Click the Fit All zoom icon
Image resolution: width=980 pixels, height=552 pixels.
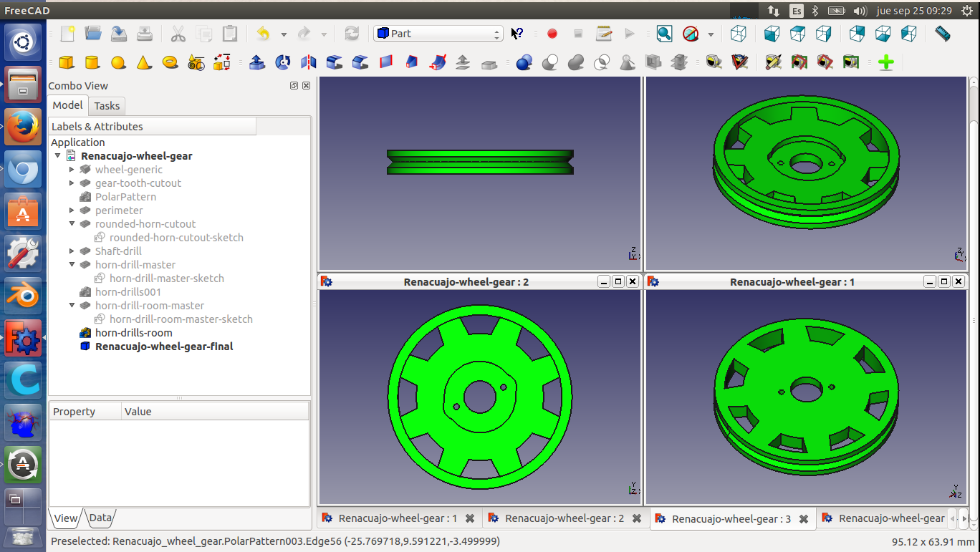pos(664,34)
